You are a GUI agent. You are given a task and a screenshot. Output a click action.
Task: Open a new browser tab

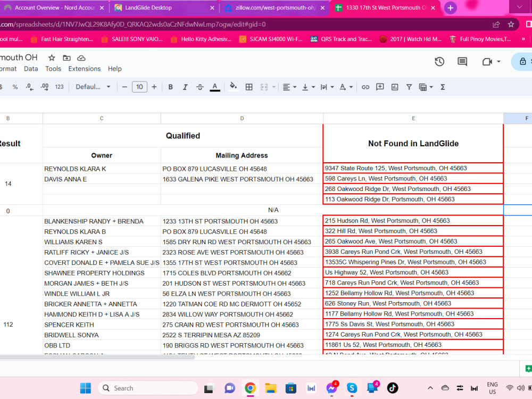450,8
